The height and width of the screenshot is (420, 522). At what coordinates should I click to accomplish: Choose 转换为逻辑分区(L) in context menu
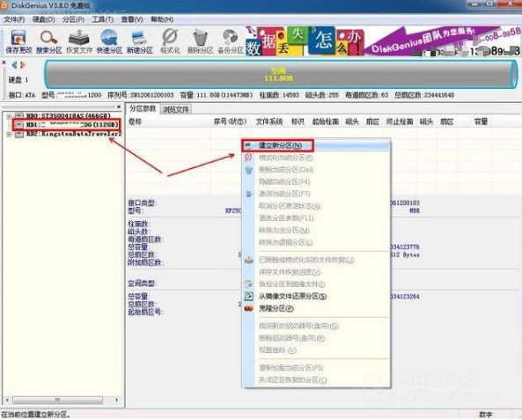(x=316, y=242)
